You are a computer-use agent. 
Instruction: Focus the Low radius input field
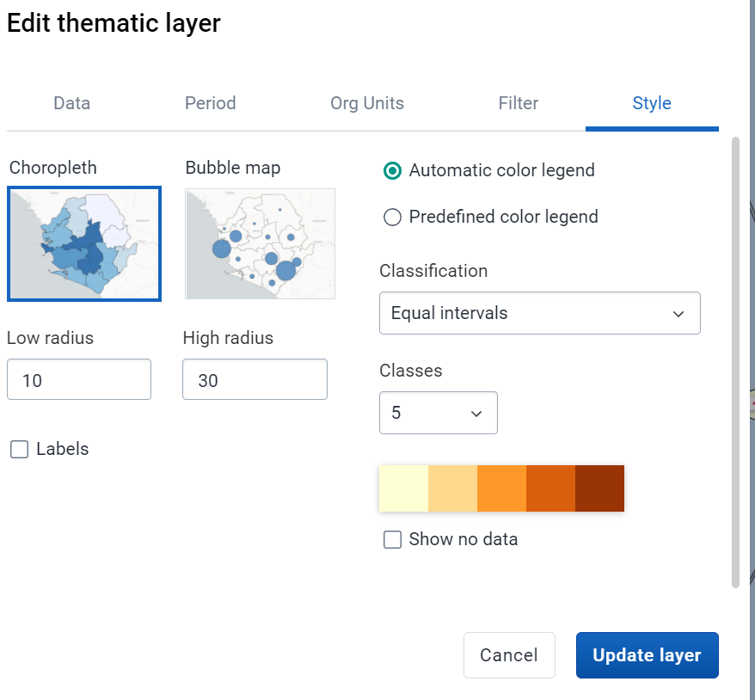tap(79, 379)
